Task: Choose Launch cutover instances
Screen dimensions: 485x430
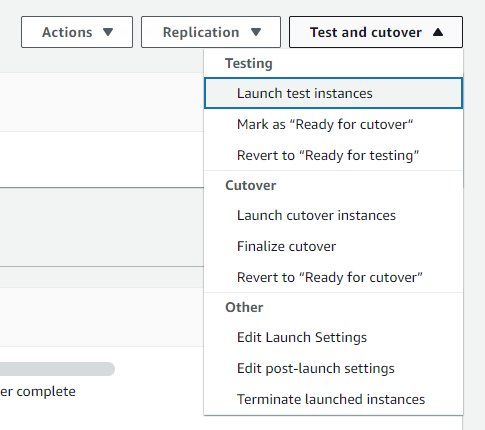Action: point(333,215)
